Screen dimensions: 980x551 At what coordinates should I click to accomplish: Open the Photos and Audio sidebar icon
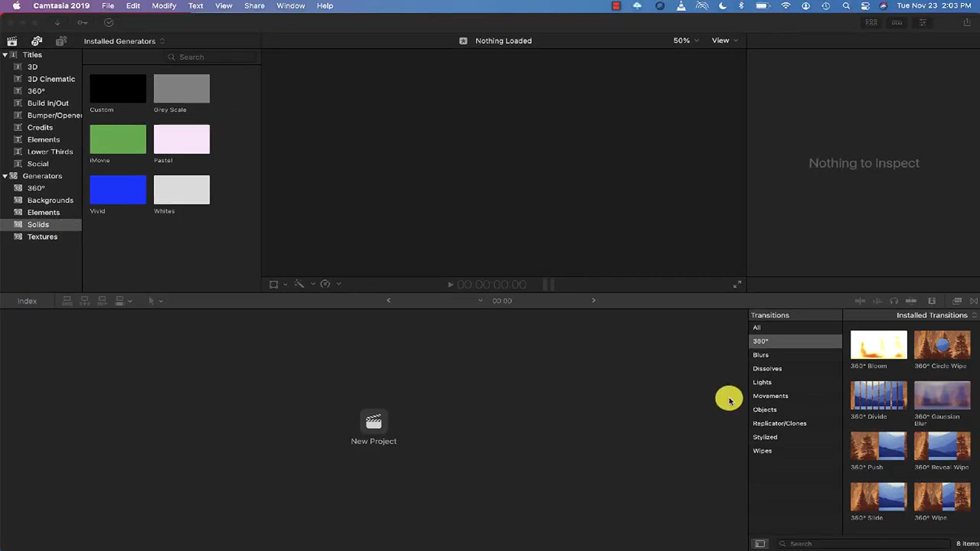coord(37,41)
